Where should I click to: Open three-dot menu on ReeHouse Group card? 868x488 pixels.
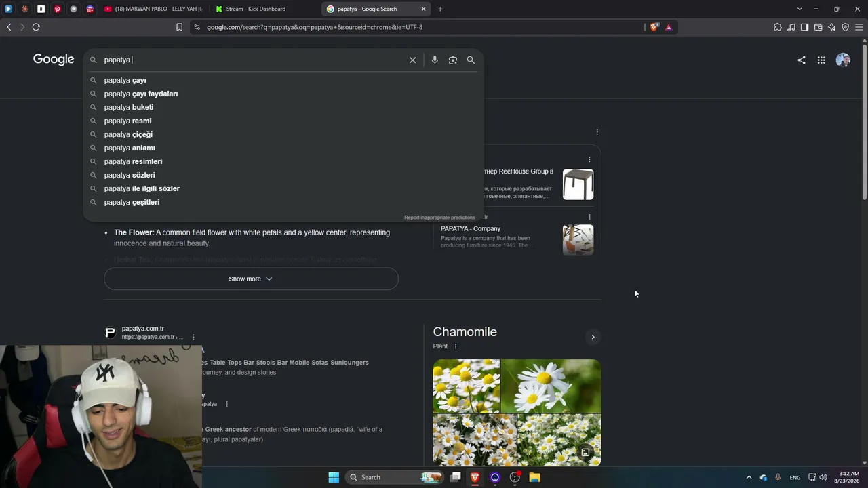click(589, 159)
